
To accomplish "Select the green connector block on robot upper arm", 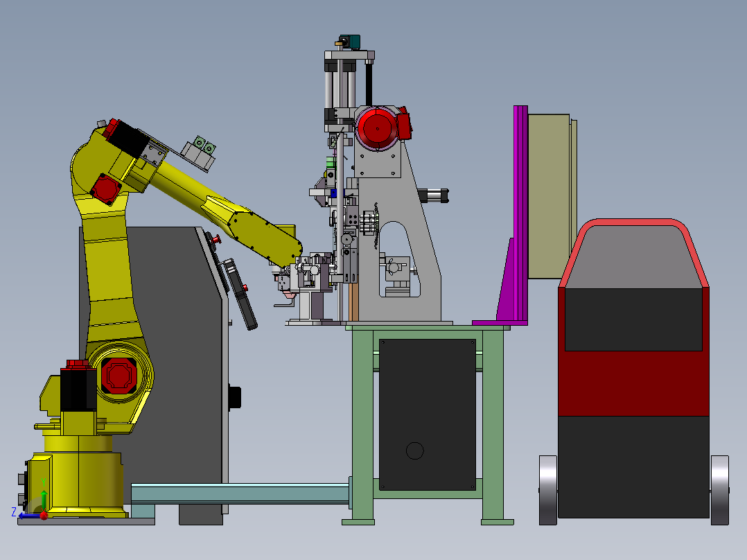I will click(205, 144).
